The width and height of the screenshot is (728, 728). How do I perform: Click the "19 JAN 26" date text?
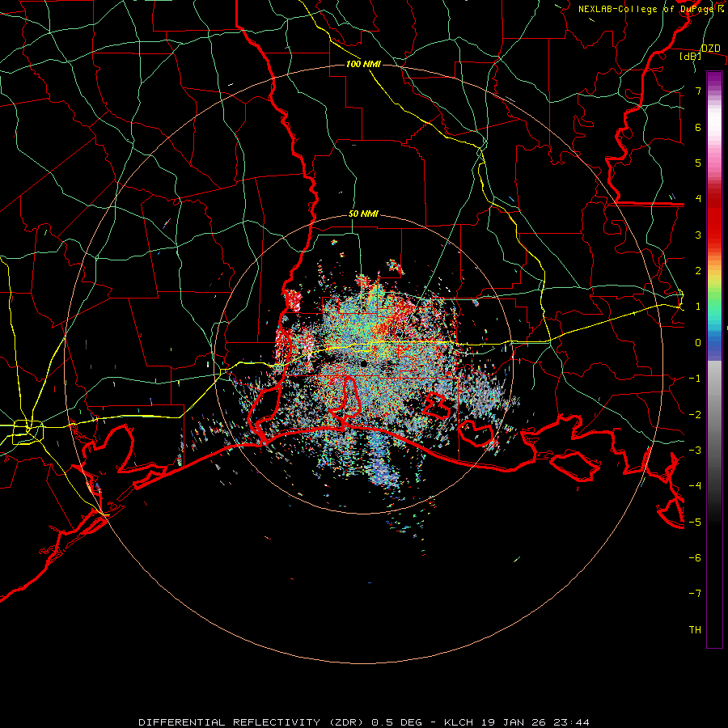(x=513, y=722)
